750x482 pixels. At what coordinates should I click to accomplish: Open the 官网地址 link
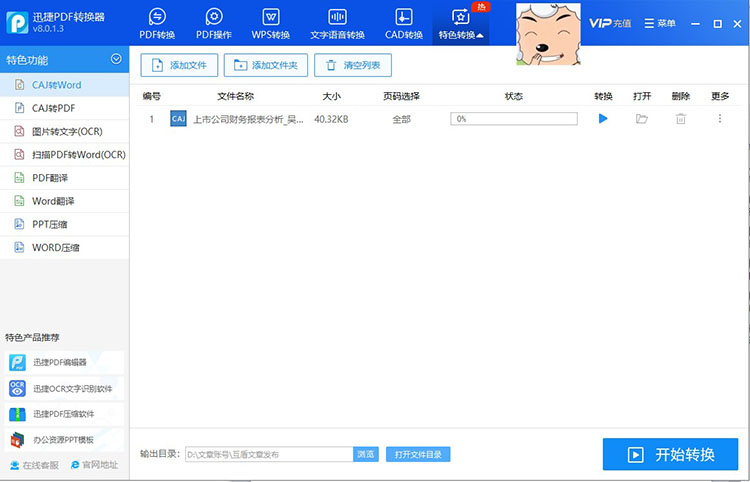(94, 465)
